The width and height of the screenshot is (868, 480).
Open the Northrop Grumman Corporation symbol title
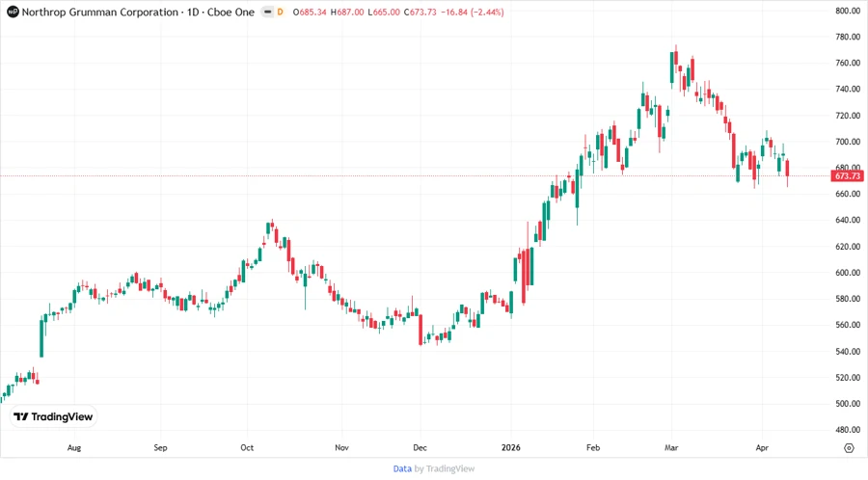click(x=138, y=12)
